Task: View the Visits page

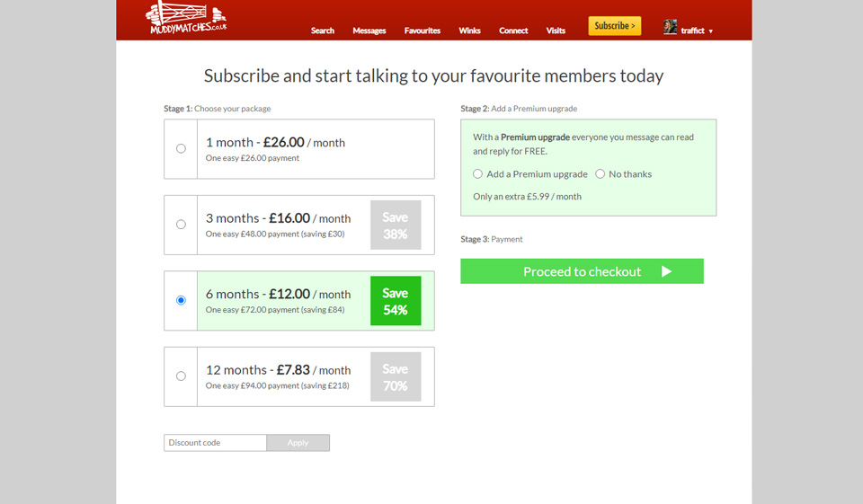Action: click(556, 31)
